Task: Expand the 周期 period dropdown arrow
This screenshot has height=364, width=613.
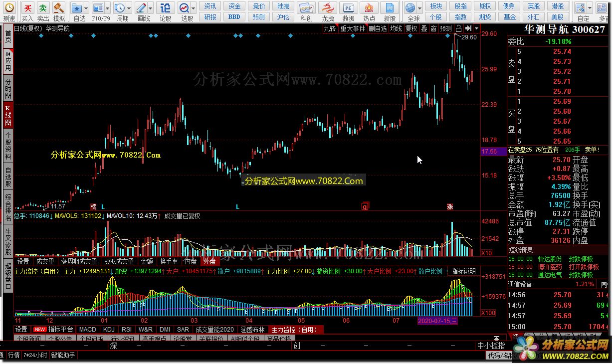Action: point(129,8)
